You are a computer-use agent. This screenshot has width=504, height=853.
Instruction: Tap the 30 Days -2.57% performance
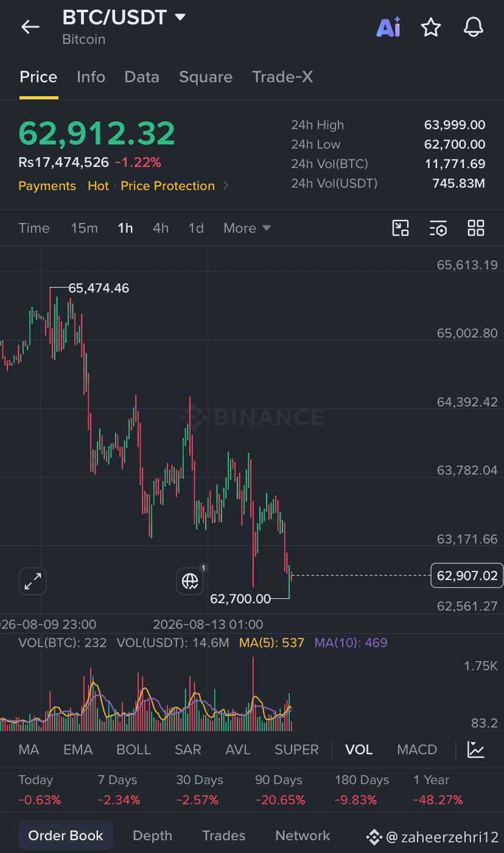click(200, 790)
